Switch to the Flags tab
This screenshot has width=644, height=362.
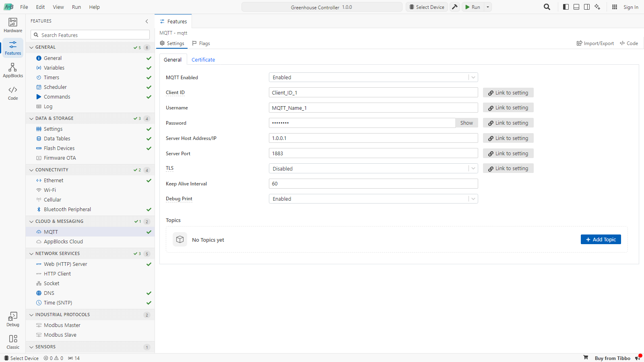pos(201,43)
